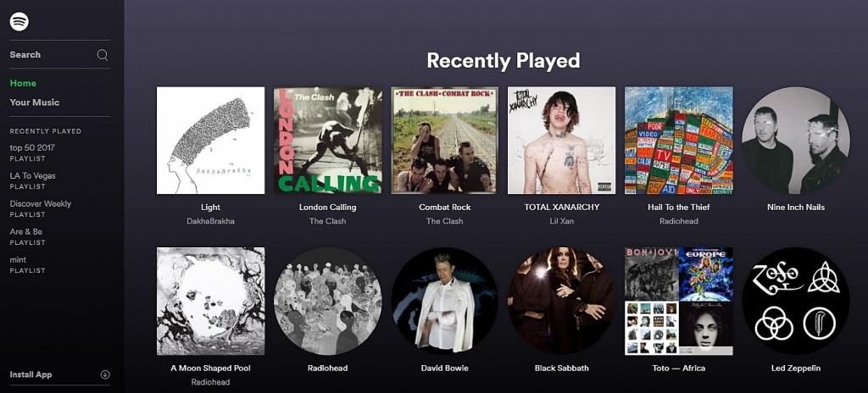Image resolution: width=868 pixels, height=393 pixels.
Task: Open the Are & Be playlist
Action: [26, 236]
